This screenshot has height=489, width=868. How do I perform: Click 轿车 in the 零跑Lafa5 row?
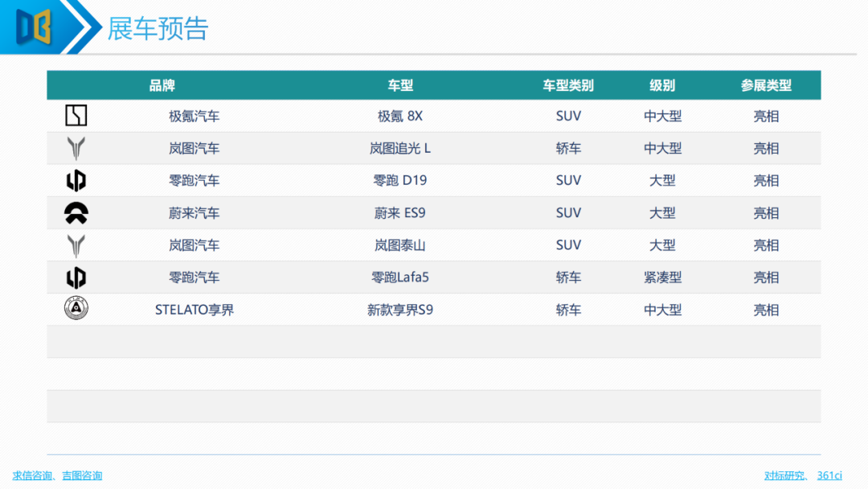568,277
